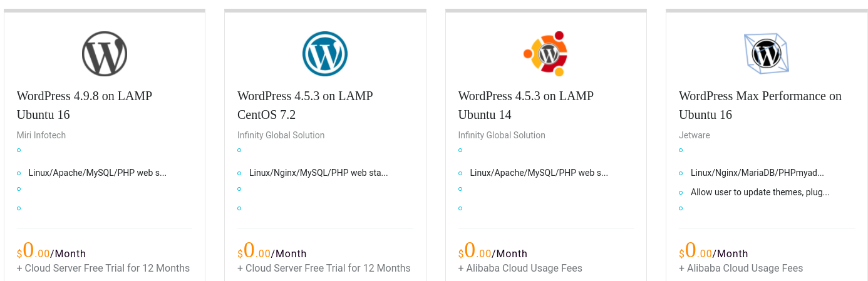Click Infinity Global Solution under the CentOS card
The height and width of the screenshot is (281, 868).
[281, 135]
